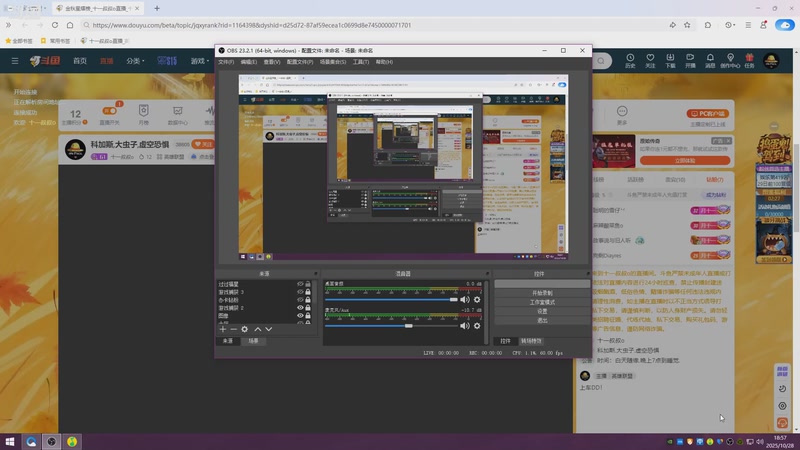The height and width of the screenshot is (450, 800).
Task: Open the user avatar in Douyu header
Action: coord(771,61)
